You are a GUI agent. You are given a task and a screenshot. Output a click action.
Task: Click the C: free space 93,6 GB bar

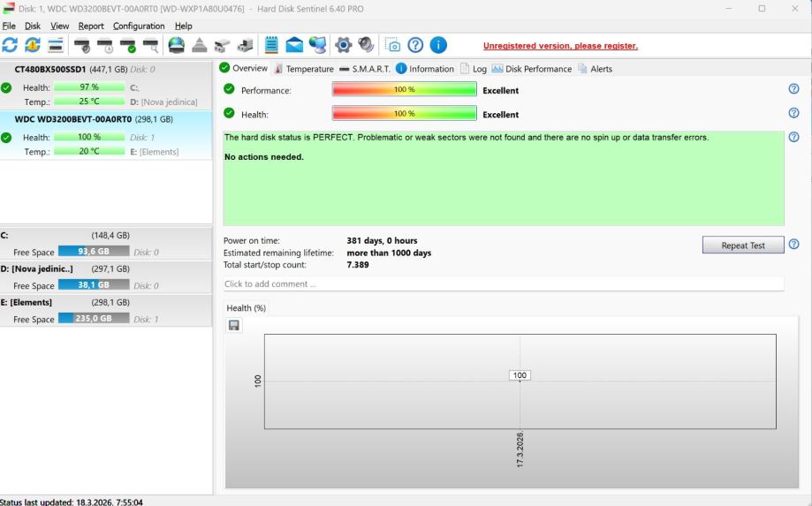94,252
